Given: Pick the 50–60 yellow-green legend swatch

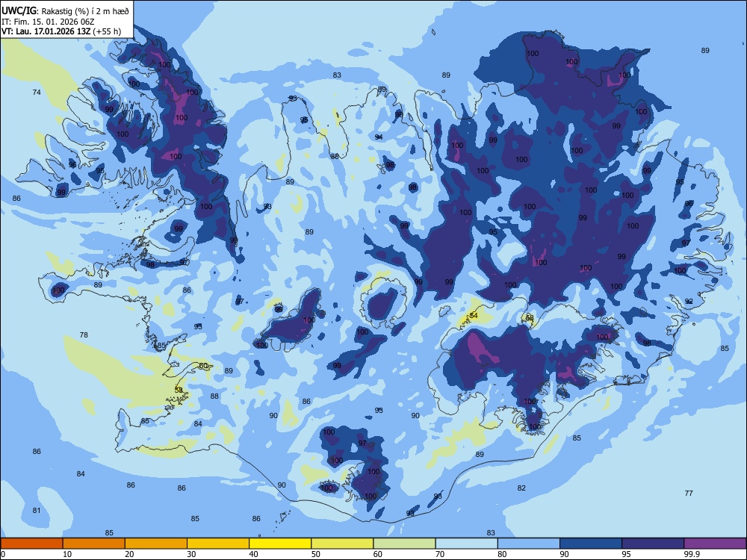Looking at the screenshot, I should point(342,544).
